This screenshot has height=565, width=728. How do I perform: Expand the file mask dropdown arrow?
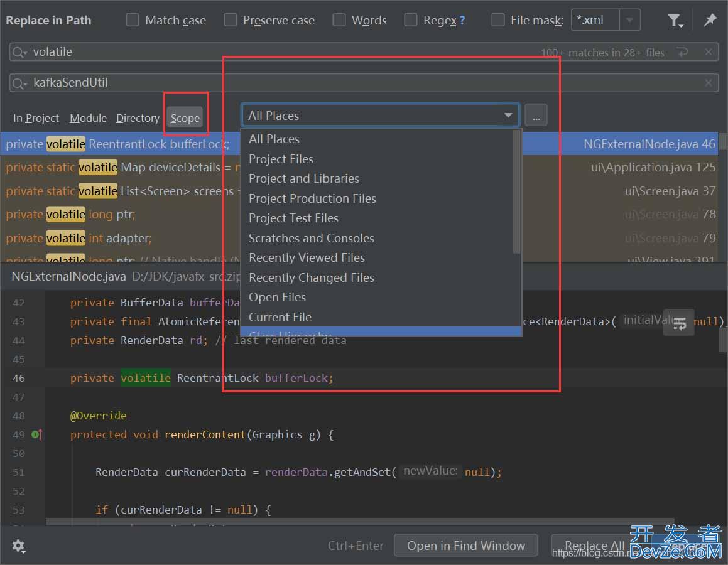tap(629, 20)
